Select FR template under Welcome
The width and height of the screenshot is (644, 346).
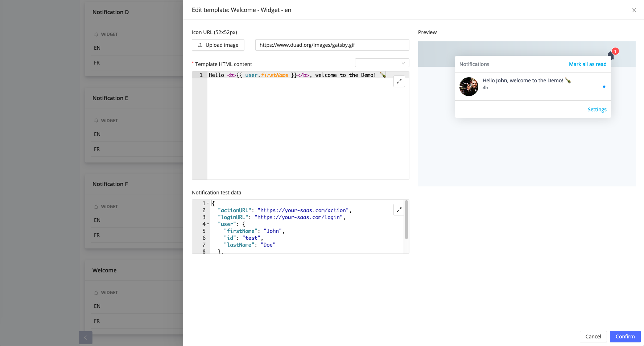(97, 321)
